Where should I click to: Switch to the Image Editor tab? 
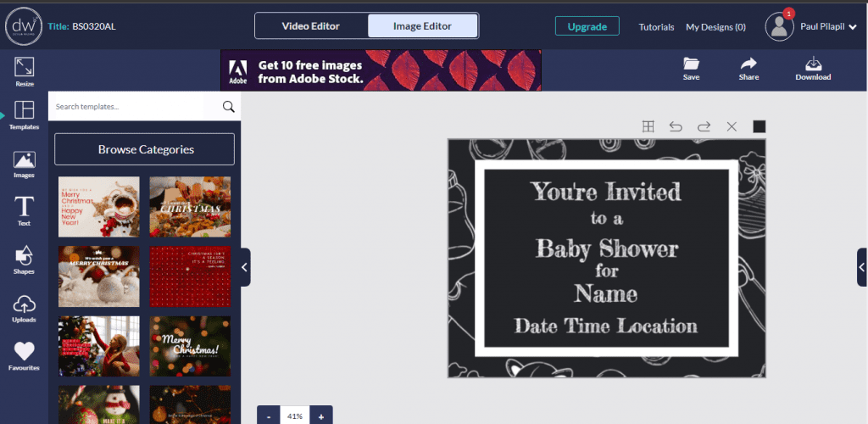(x=422, y=26)
